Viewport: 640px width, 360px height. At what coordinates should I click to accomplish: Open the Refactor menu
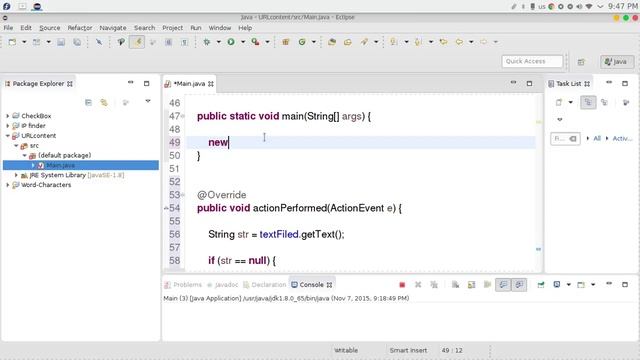pos(80,28)
